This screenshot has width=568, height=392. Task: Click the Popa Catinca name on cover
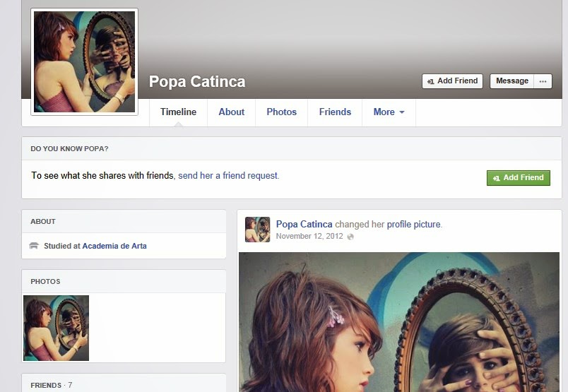[197, 81]
